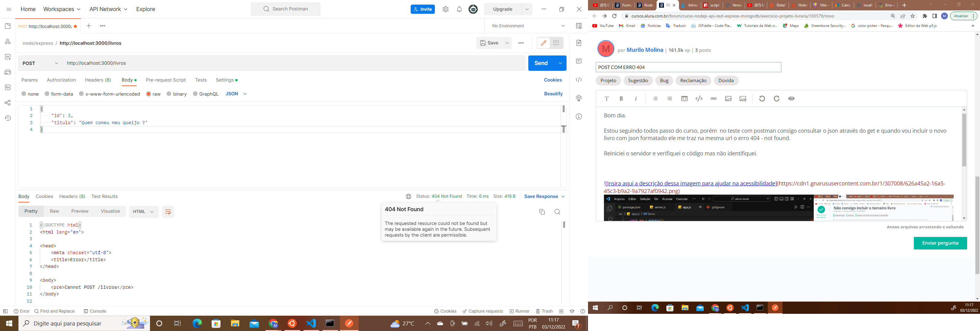Expand the Send button arrow options
The width and height of the screenshot is (980, 331).
pos(560,63)
